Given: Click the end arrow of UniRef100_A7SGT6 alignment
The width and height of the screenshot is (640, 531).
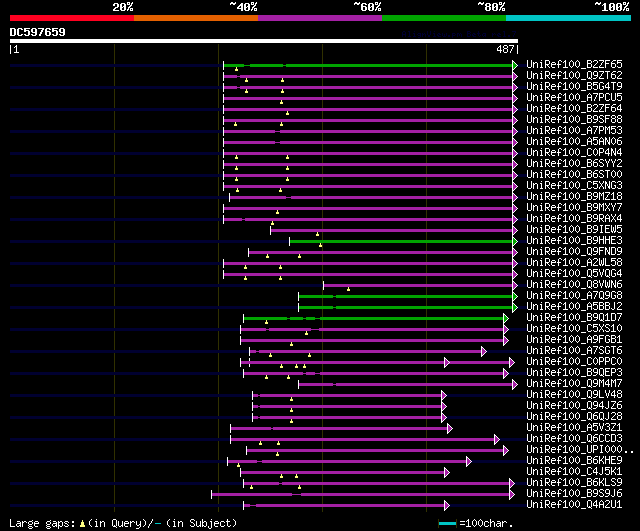Looking at the screenshot, I should tap(484, 351).
